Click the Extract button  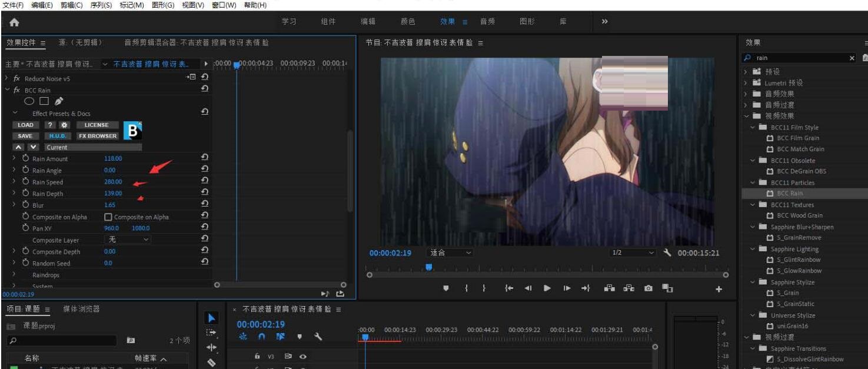629,288
